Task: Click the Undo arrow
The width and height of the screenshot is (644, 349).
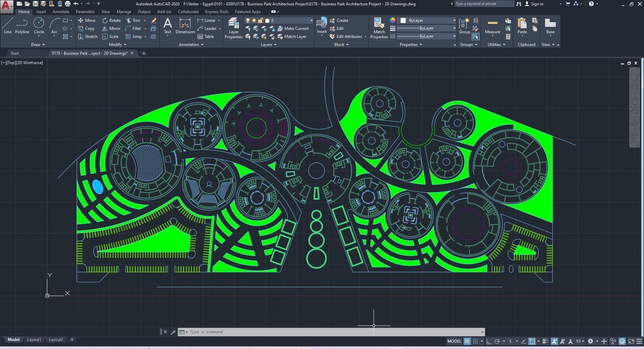Action: pos(76,4)
